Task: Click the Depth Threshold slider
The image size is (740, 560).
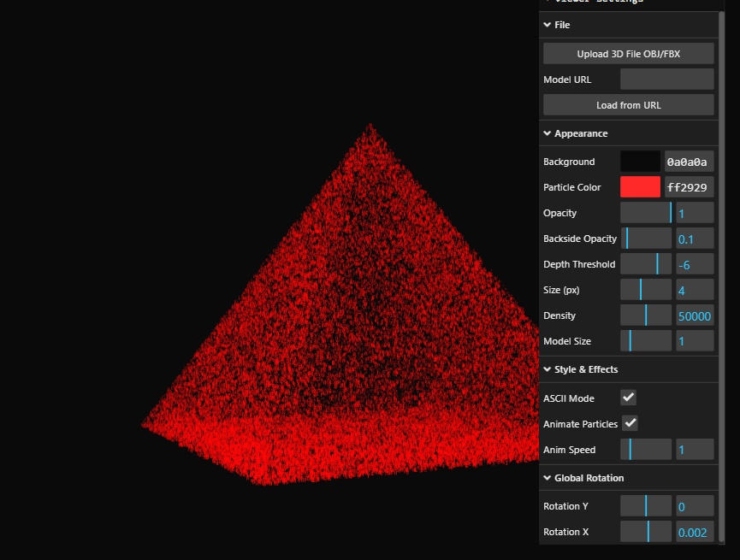Action: 646,264
